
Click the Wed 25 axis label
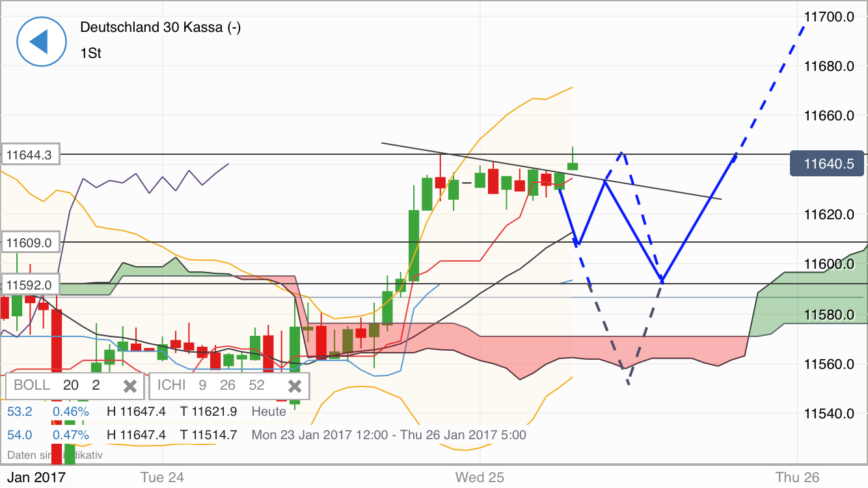(479, 477)
